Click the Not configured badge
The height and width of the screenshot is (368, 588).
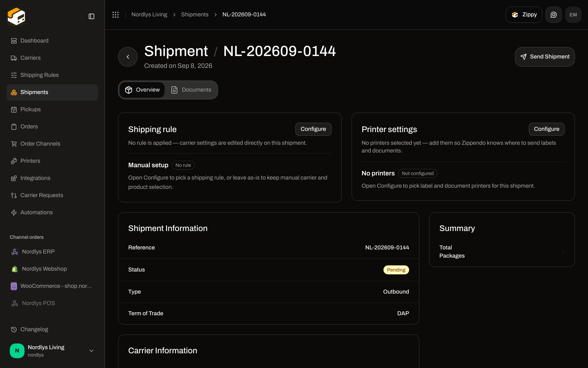pos(418,173)
